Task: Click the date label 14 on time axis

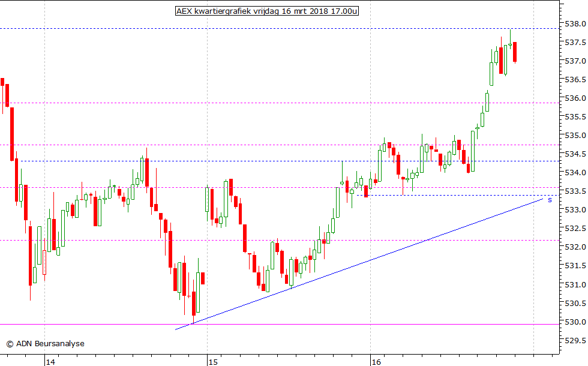Action: pos(50,362)
